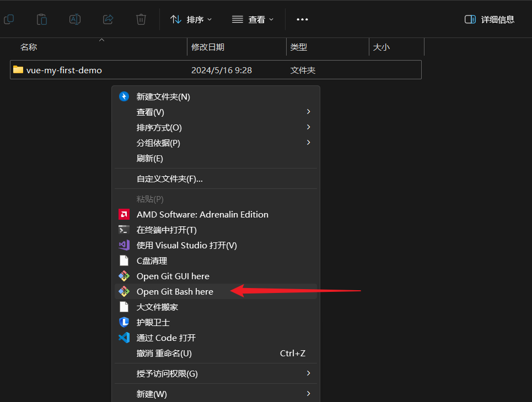The image size is (532, 402).
Task: Click the Visual Studio purple icon
Action: 124,245
